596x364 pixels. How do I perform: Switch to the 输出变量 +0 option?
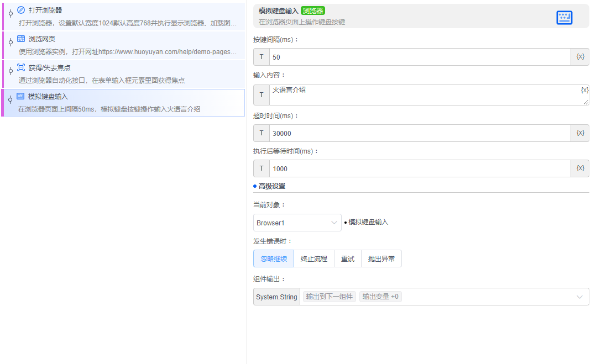380,297
